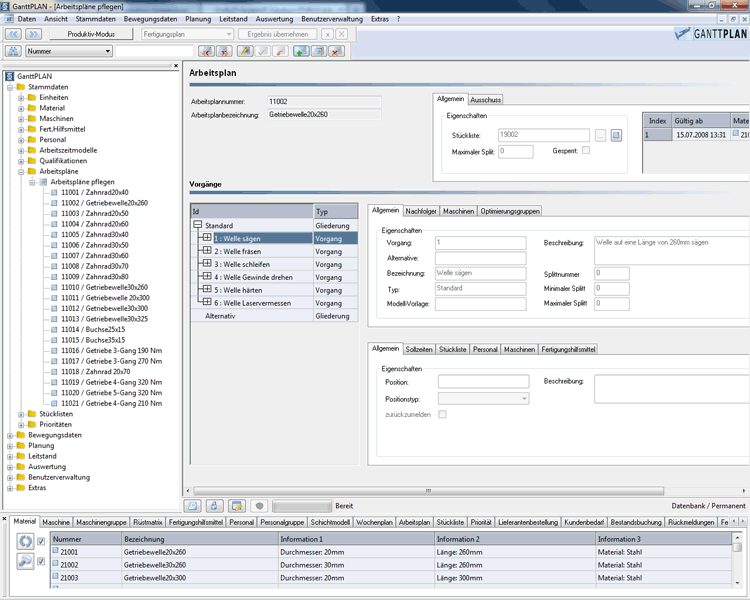
Task: Open the Positionstyp dropdown
Action: pyautogui.click(x=524, y=399)
